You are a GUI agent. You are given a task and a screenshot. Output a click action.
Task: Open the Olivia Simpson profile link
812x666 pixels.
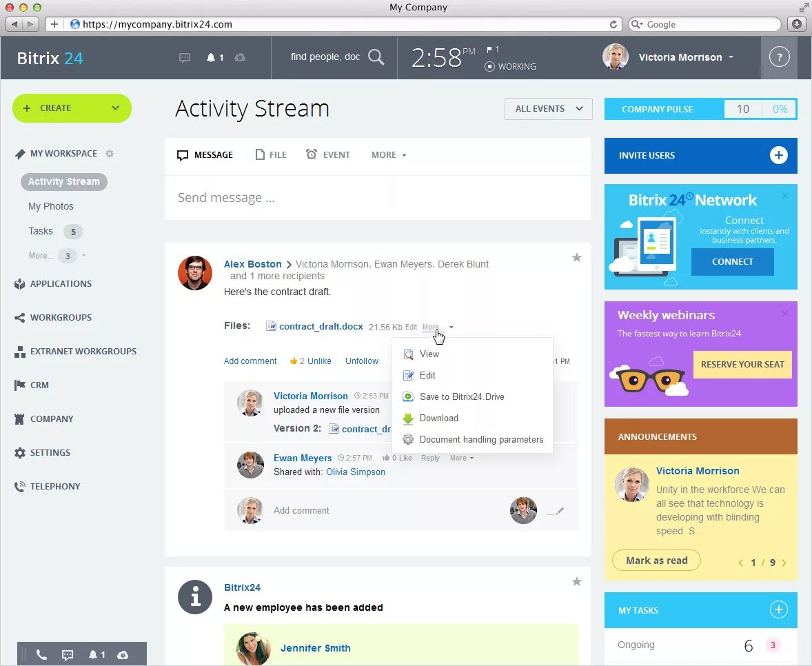pos(355,472)
